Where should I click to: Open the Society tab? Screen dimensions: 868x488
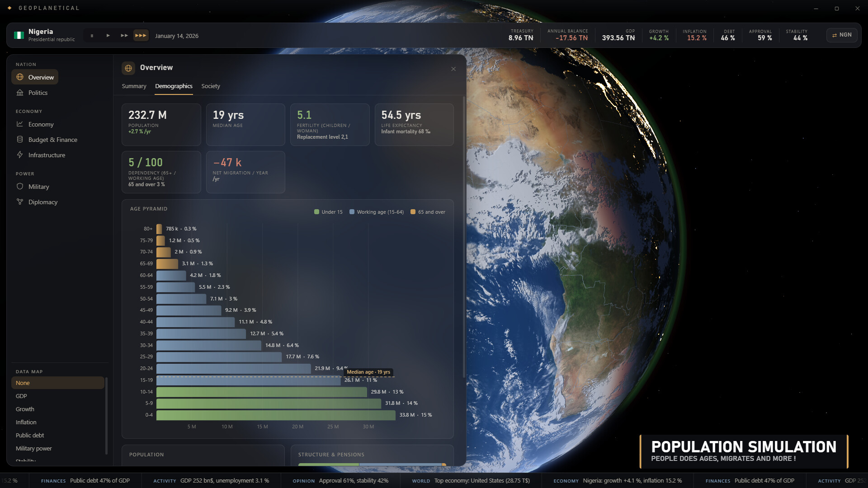click(x=211, y=86)
